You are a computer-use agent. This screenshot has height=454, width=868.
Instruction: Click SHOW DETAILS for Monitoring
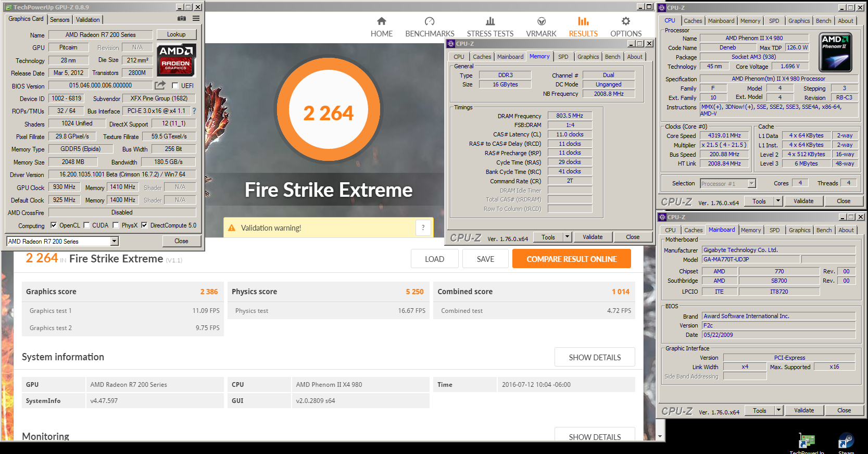coord(595,435)
